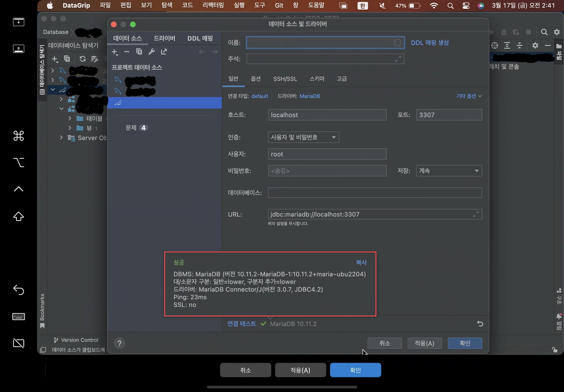Viewport: 564px width, 392px height.
Task: Click the make global export icon
Action: pos(164,52)
